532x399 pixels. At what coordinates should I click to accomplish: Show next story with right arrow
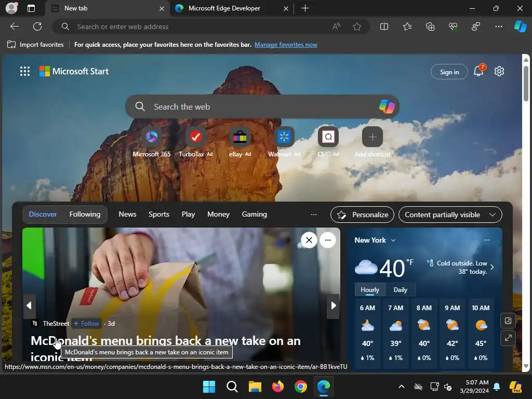[333, 305]
